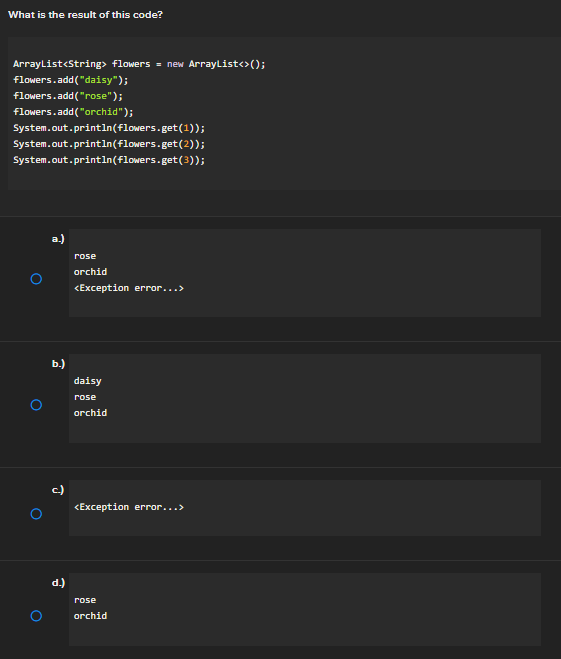The height and width of the screenshot is (659, 561).
Task: Click the "c.)" option label
Action: point(58,490)
